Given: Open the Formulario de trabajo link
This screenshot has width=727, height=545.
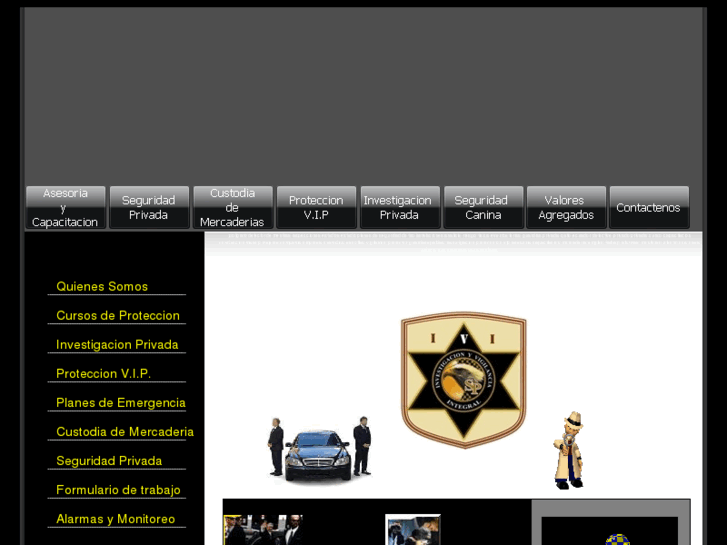Looking at the screenshot, I should point(118,490).
